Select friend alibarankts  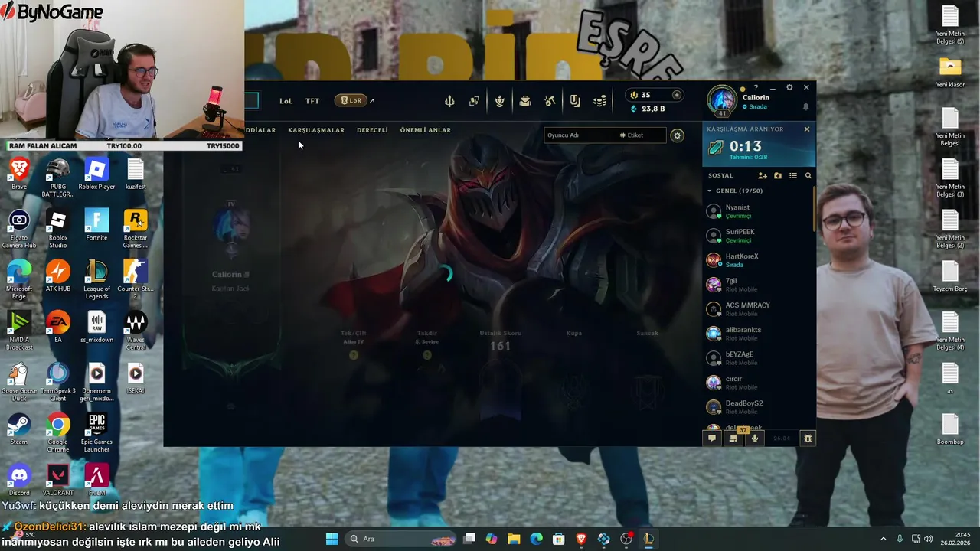click(x=758, y=334)
